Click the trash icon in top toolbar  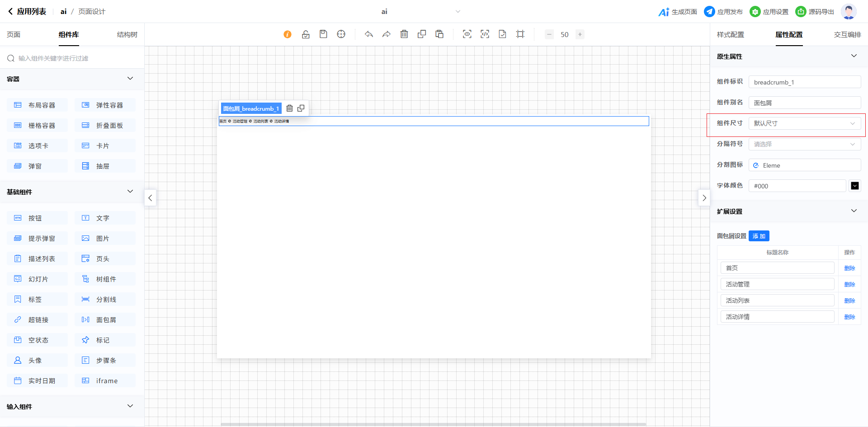404,34
